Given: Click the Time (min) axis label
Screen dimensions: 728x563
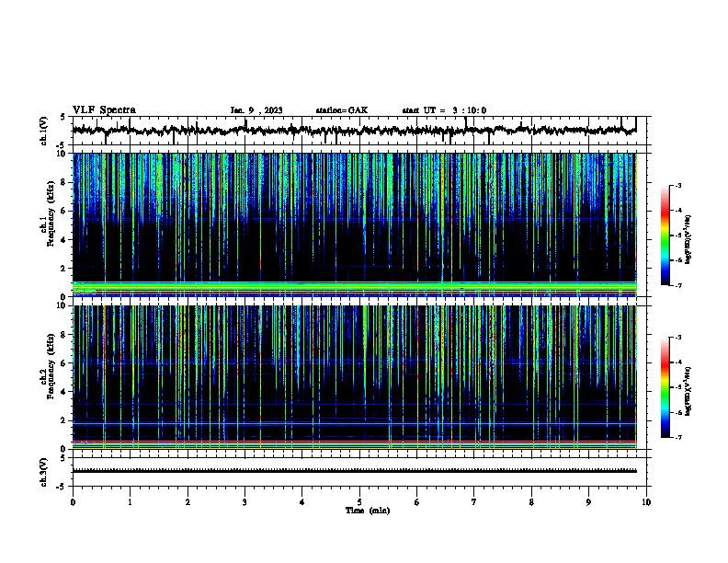Looking at the screenshot, I should pyautogui.click(x=368, y=511).
